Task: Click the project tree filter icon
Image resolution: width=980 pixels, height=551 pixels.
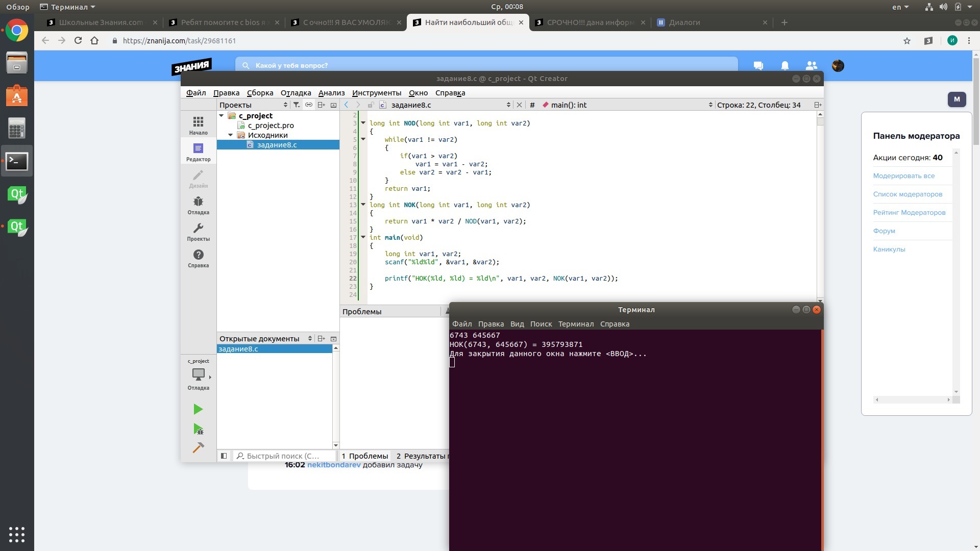Action: click(x=296, y=105)
